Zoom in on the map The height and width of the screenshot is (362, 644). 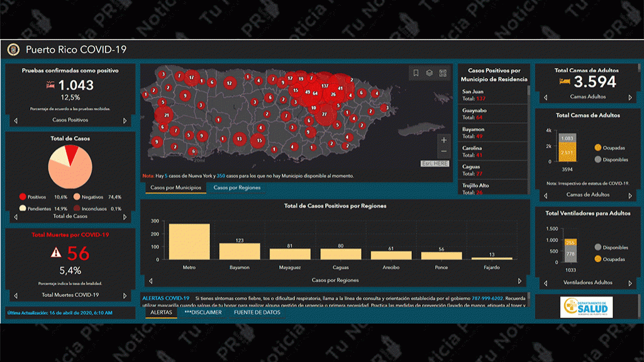click(444, 140)
